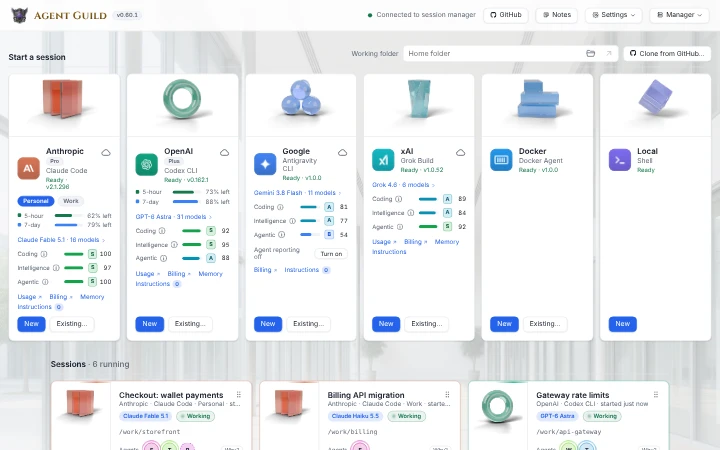The image size is (720, 450).
Task: Click the cloud icon on xAI card
Action: (x=461, y=152)
